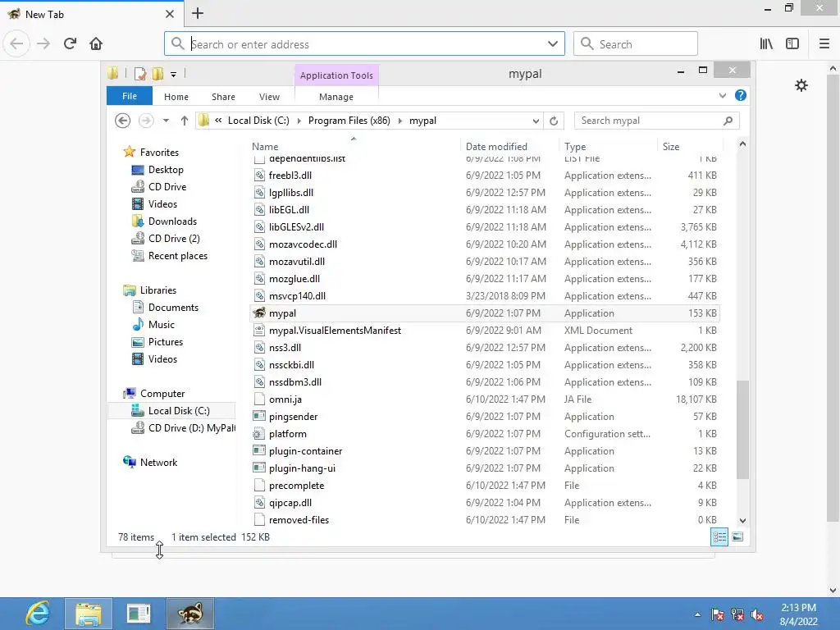
Task: Open the Explorer help icon
Action: [x=741, y=95]
